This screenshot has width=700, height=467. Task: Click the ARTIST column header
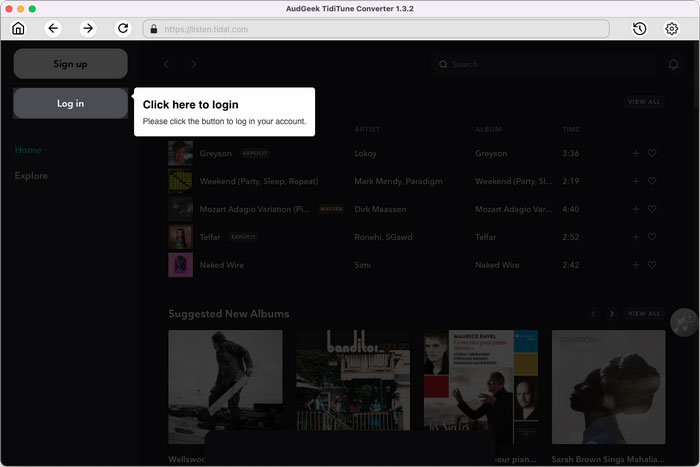(x=367, y=129)
